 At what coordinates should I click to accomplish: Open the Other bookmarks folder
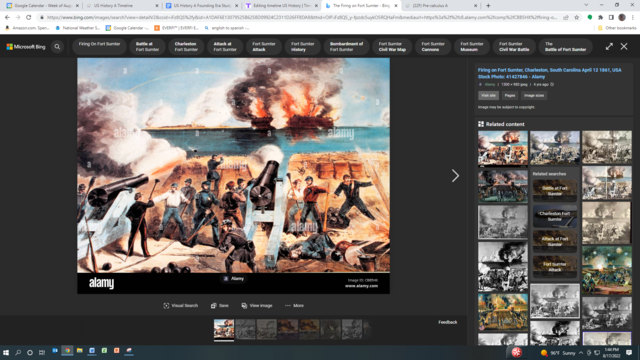point(617,28)
